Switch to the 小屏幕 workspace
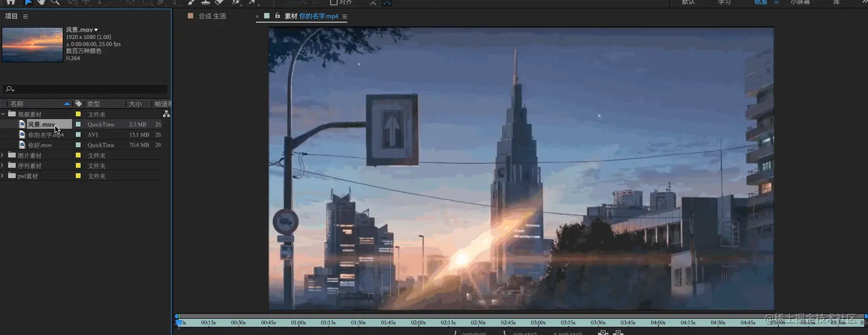This screenshot has width=868, height=335. [x=800, y=2]
